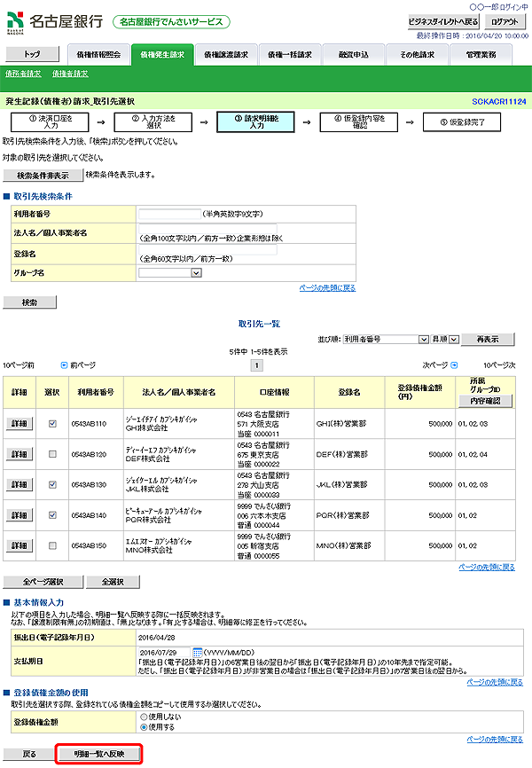Viewport: 532px width, 768px height.
Task: Click the 全選択 button
Action: (113, 582)
